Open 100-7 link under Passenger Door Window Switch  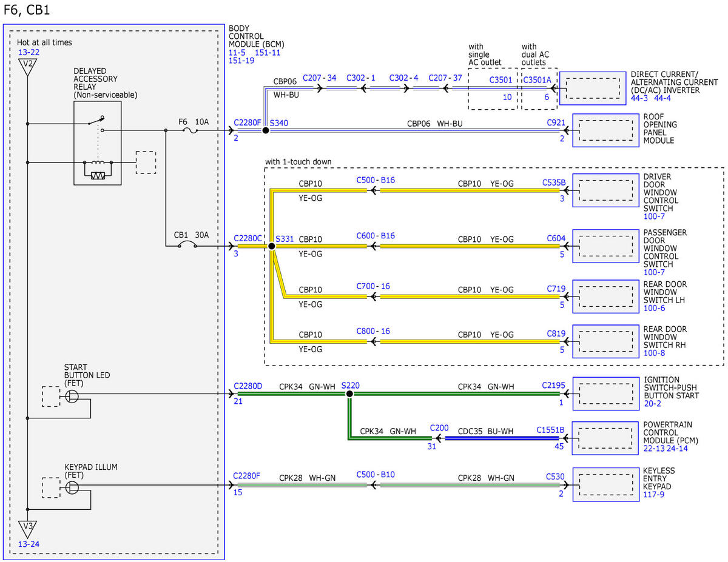click(x=655, y=272)
